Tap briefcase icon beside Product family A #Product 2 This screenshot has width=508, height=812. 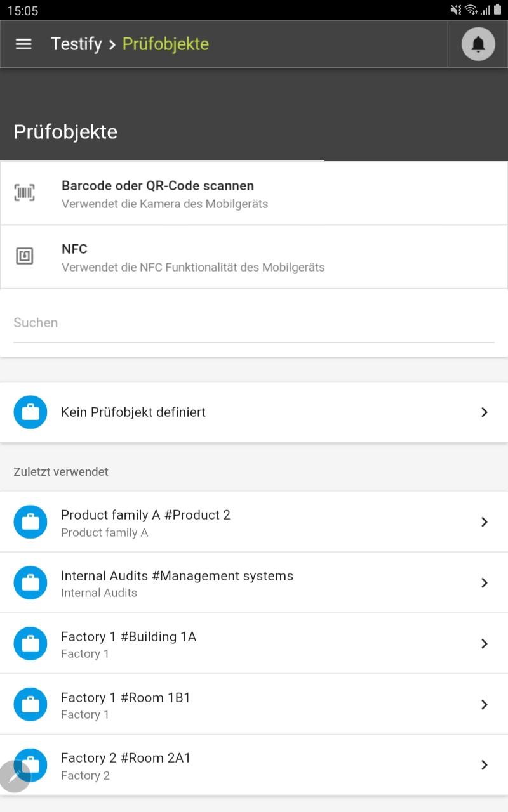(30, 522)
